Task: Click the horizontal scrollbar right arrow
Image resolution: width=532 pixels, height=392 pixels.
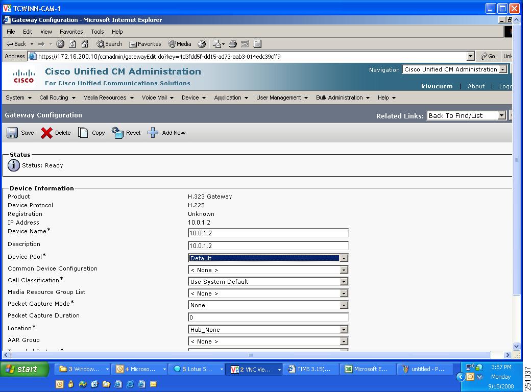Action: (507, 355)
